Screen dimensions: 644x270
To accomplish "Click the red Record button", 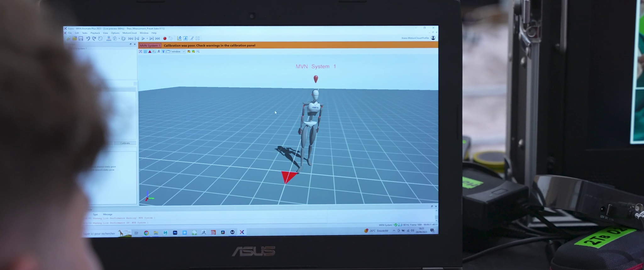I will tap(165, 38).
